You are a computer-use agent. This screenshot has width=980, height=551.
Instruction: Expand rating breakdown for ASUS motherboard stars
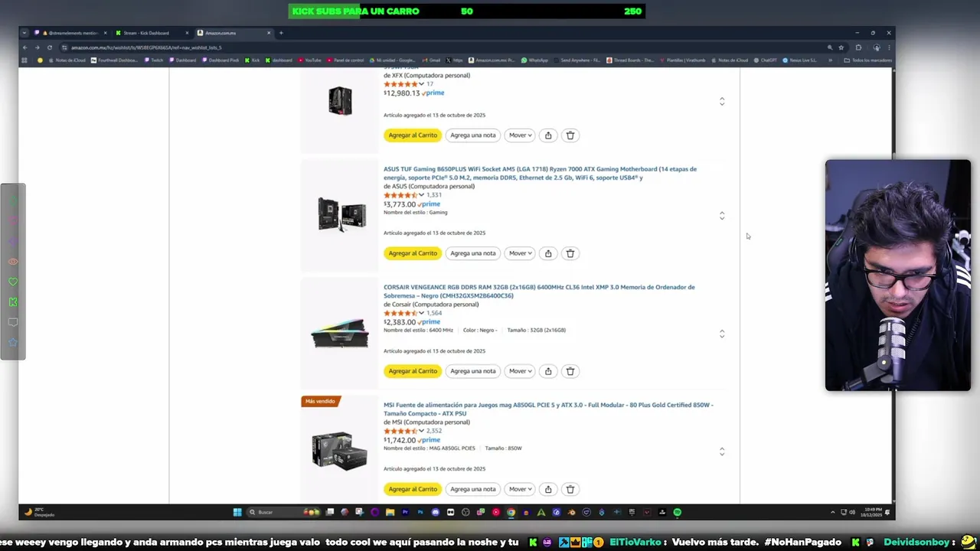coord(421,195)
